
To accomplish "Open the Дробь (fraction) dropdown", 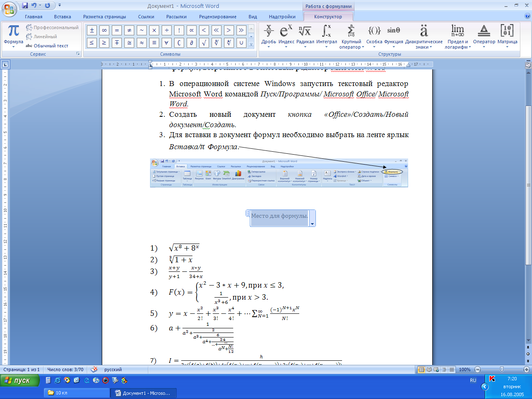I will pyautogui.click(x=268, y=36).
